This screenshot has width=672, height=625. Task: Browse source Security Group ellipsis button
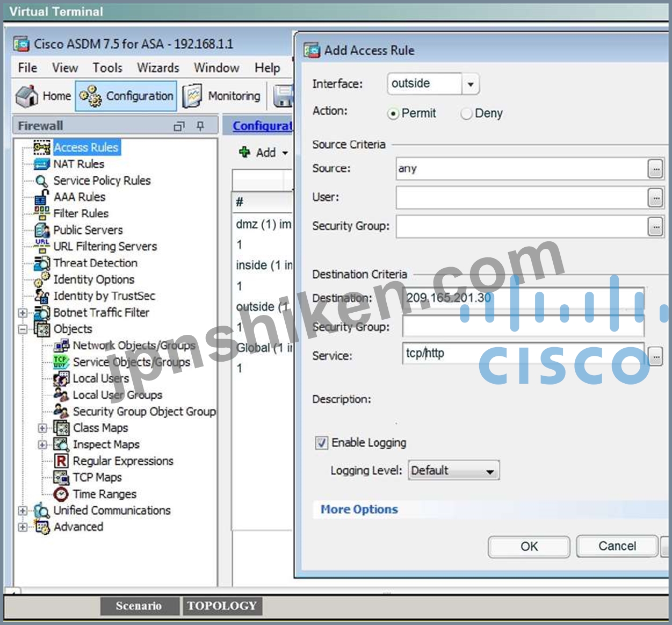pos(655,227)
